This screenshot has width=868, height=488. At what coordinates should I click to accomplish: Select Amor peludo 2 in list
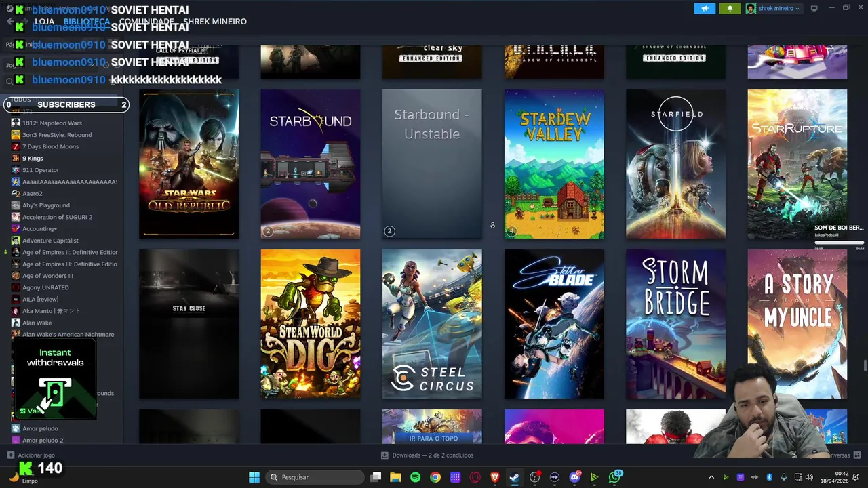(x=43, y=440)
